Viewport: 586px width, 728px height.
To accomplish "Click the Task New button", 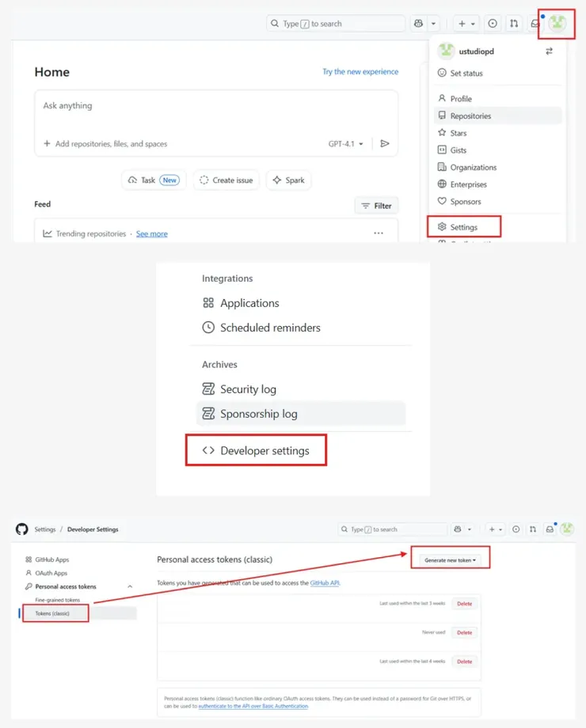I will 154,180.
